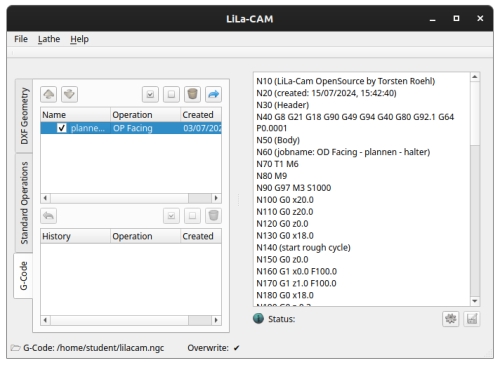Switch to the Standard Operations tab

tap(24, 203)
